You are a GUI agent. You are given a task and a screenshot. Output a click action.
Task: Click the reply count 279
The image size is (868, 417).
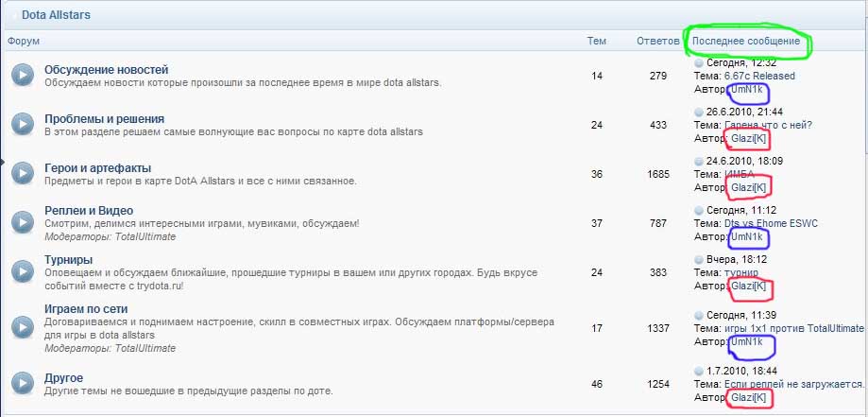(x=658, y=76)
